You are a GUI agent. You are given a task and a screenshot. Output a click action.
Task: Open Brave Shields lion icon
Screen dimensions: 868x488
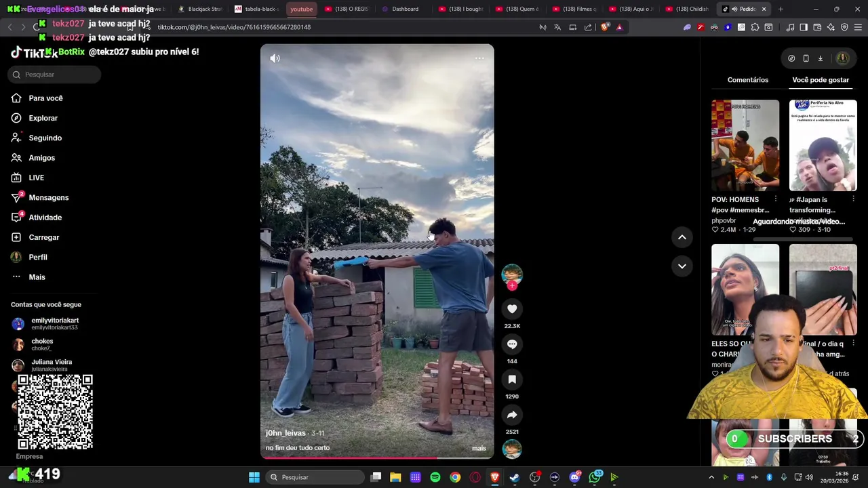coord(605,27)
